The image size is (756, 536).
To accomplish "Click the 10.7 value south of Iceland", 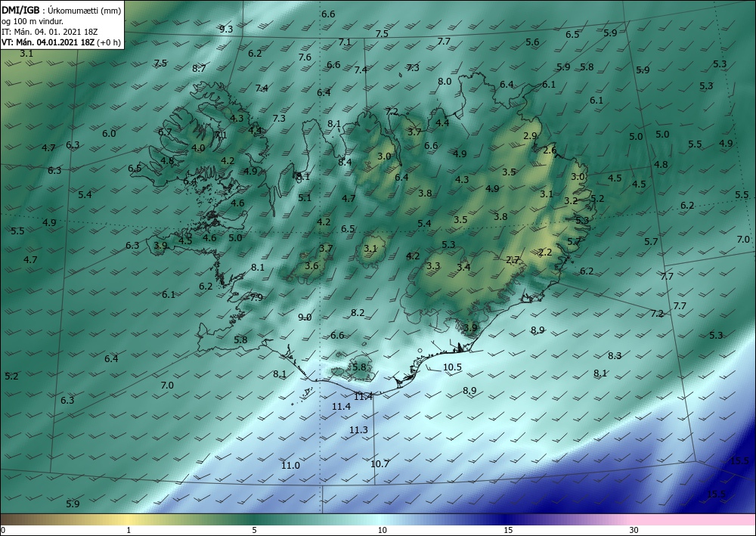I will (x=380, y=464).
